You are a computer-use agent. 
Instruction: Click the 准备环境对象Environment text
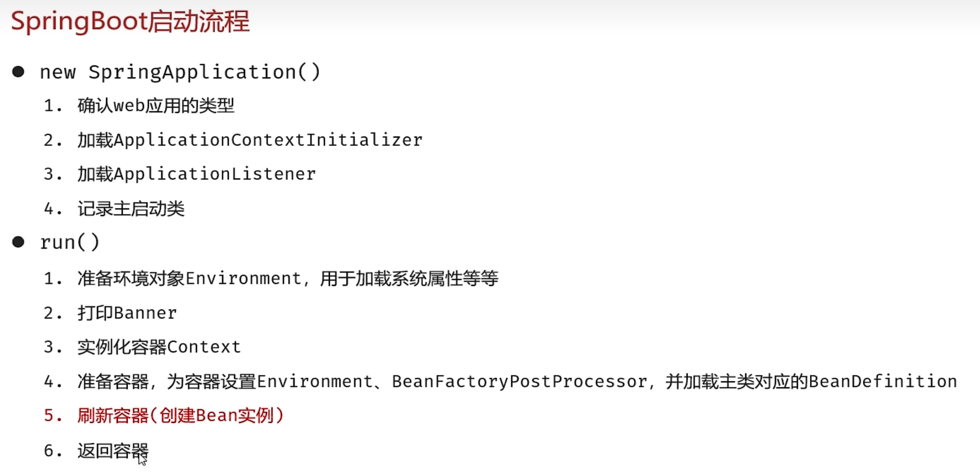pyautogui.click(x=189, y=279)
